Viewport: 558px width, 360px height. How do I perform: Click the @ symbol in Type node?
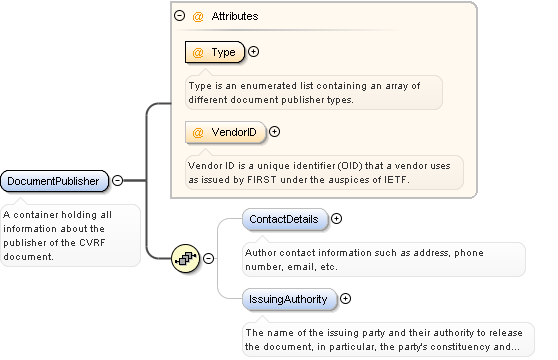(x=198, y=53)
